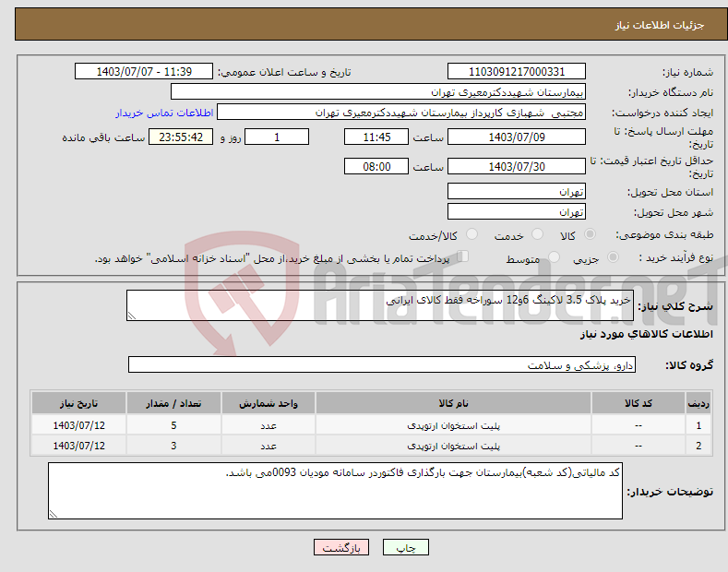The height and width of the screenshot is (572, 728).
Task: Click the resize handle of description text area
Action: (132, 316)
